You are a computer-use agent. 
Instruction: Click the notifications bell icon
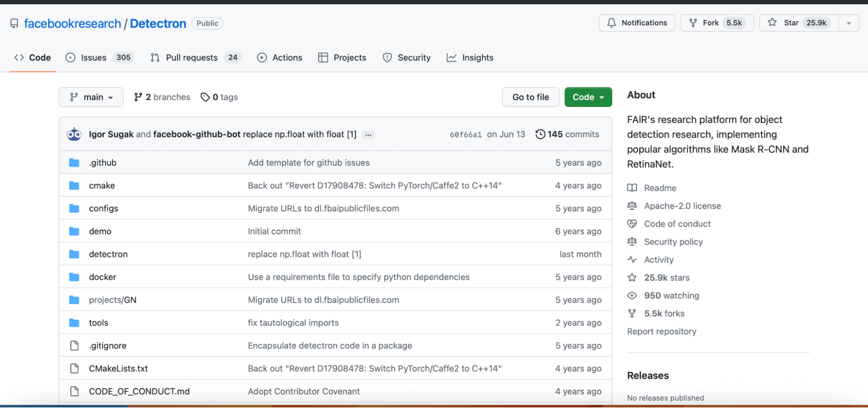tap(612, 23)
